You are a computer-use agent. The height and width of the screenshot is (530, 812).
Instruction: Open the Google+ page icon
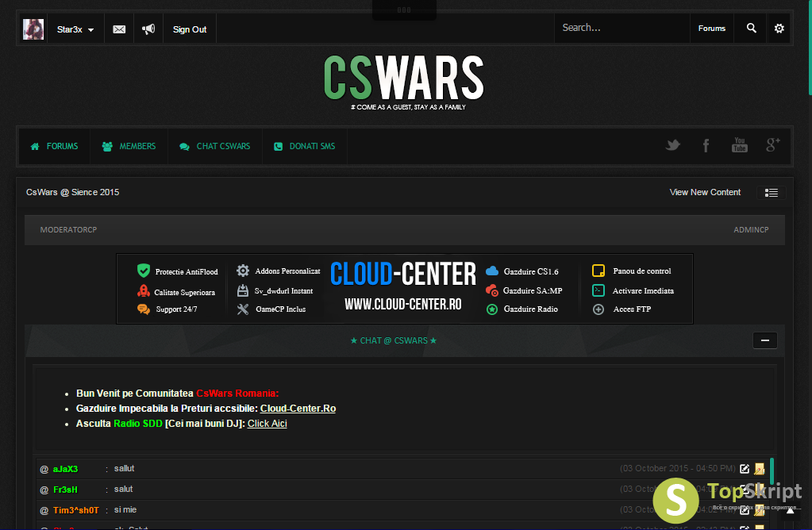tap(772, 145)
